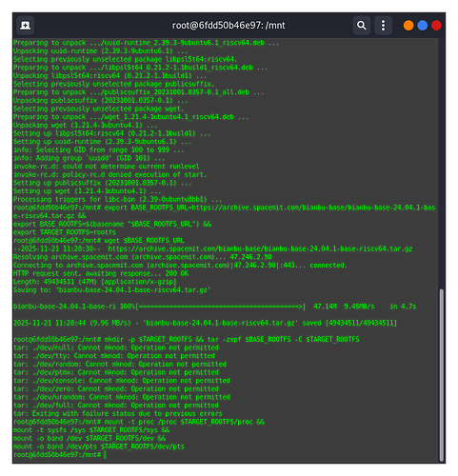
Task: Click 'mount -o bind /dev $TARGET_ROOTFS/dev' line
Action: pos(90,439)
